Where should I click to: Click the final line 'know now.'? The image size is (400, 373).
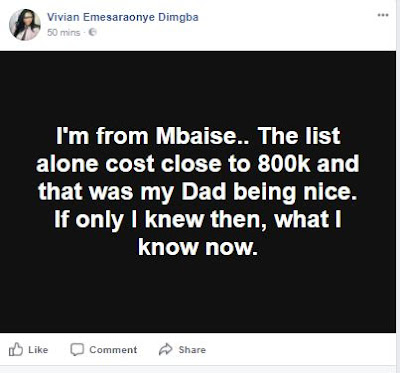pos(198,247)
